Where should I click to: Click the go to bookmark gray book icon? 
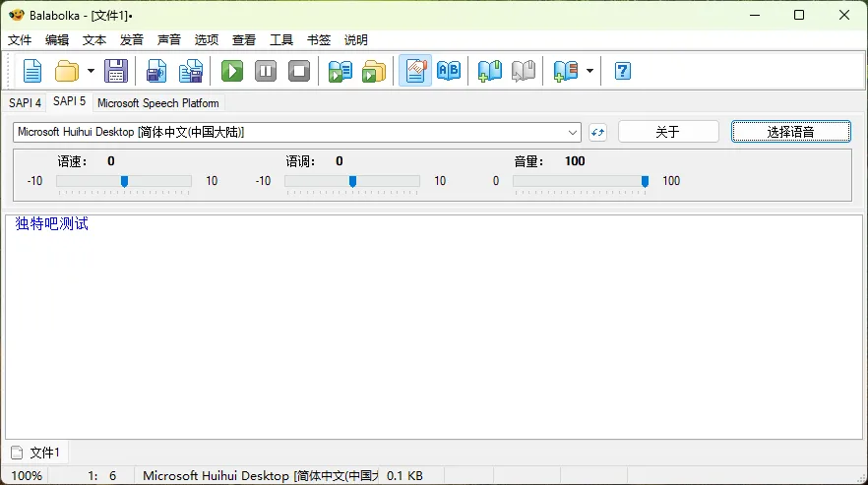click(524, 71)
